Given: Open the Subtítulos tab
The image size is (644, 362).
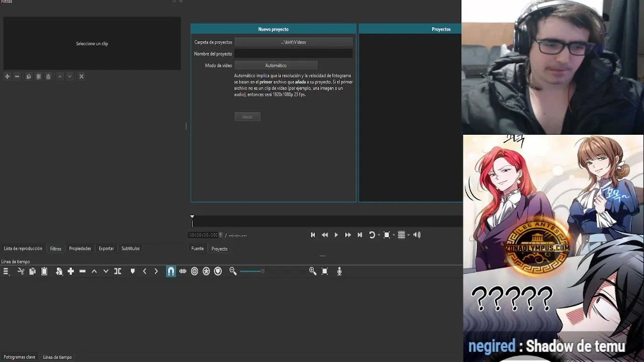Looking at the screenshot, I should (x=130, y=249).
